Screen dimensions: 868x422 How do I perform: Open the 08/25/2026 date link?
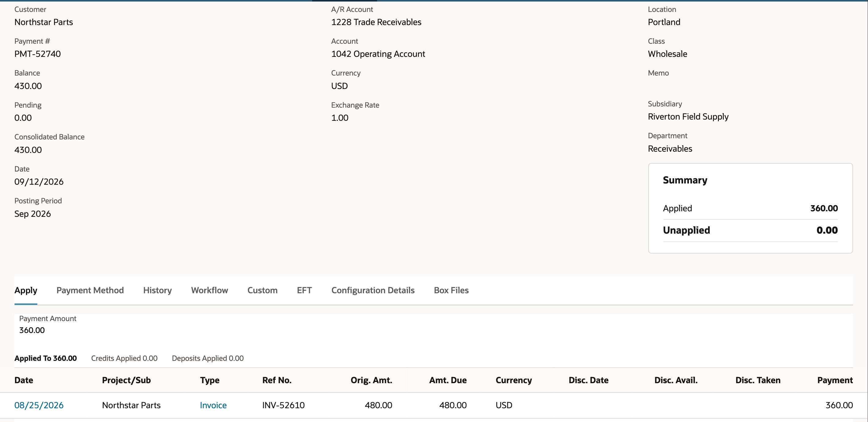[x=39, y=405]
